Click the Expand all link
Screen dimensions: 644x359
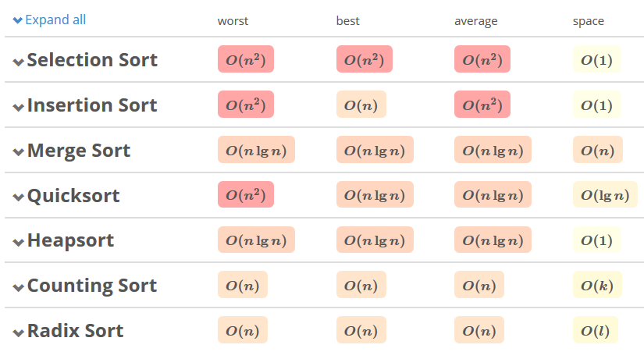point(55,20)
